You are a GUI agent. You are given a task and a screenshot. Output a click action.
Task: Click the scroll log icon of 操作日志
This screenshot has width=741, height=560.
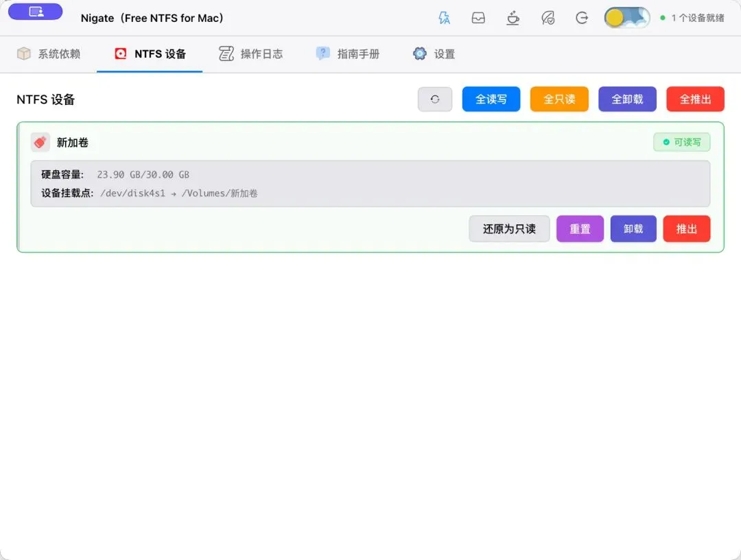pyautogui.click(x=226, y=54)
